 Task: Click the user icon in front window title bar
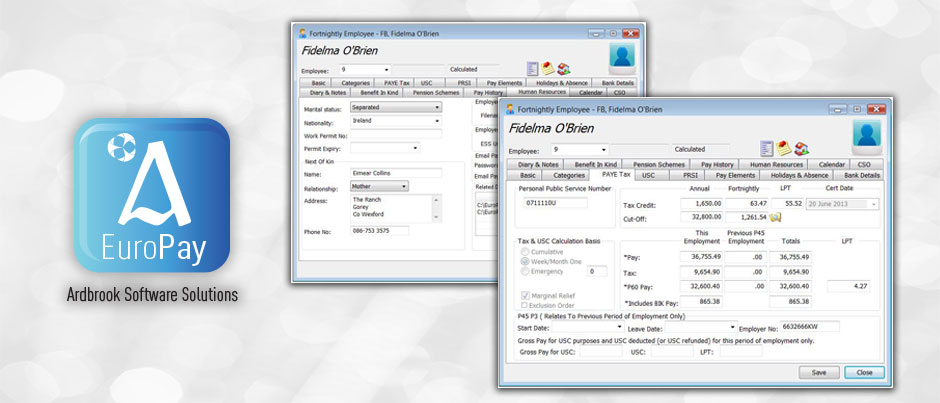pos(510,109)
